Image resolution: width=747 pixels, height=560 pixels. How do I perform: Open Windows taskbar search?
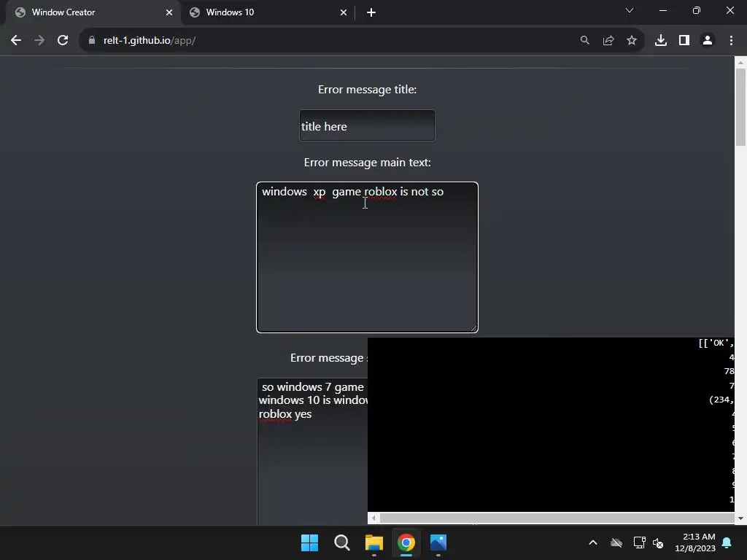pyautogui.click(x=341, y=542)
